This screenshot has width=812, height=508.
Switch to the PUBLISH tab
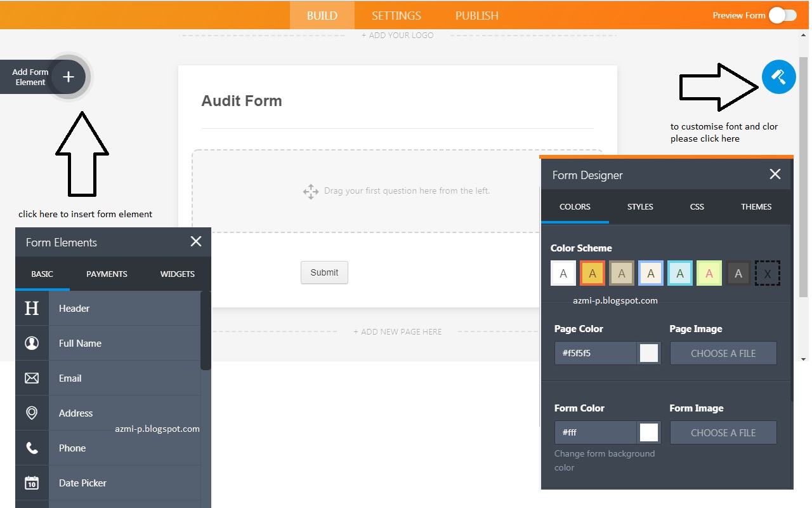tap(477, 15)
